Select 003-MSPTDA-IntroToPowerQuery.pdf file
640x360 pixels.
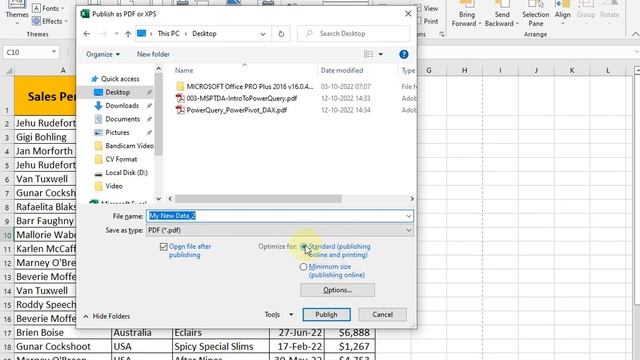pyautogui.click(x=242, y=98)
